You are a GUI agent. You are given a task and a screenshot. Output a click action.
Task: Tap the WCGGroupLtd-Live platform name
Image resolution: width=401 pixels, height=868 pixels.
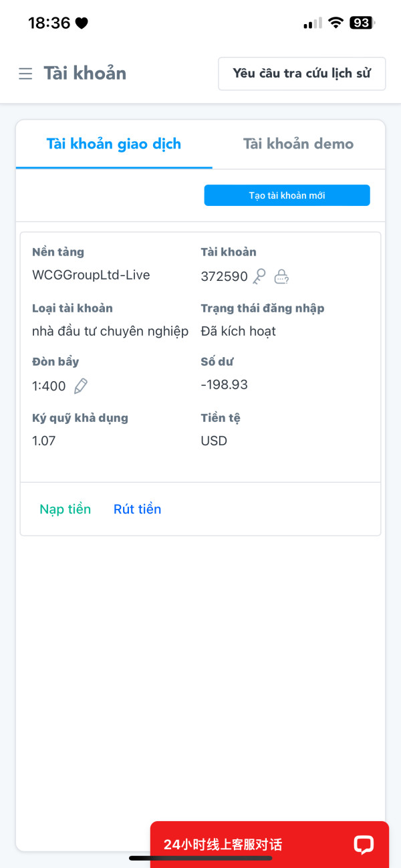[x=91, y=275]
